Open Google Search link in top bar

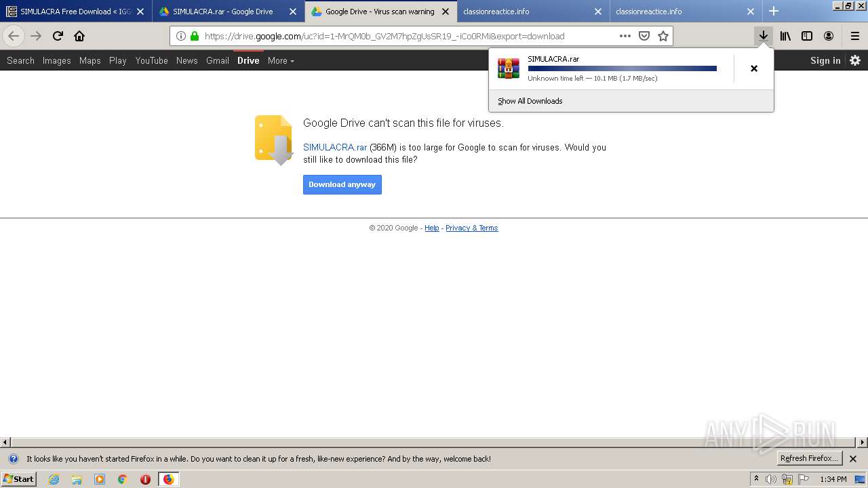[20, 60]
